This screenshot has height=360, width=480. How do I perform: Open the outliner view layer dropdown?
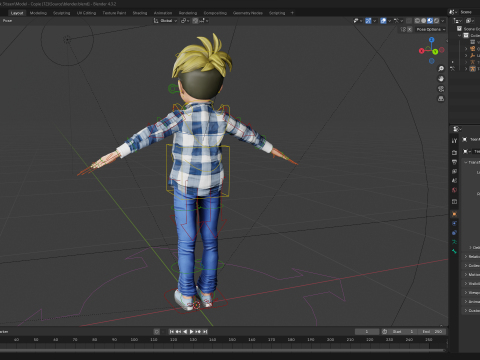470,21
